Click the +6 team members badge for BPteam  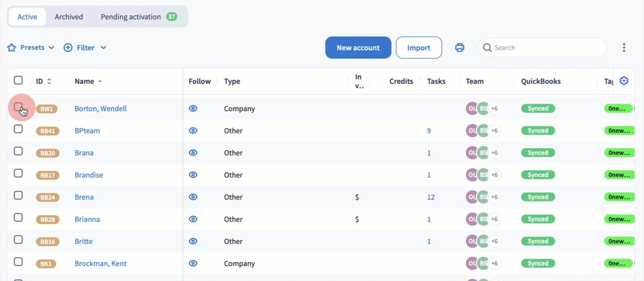pyautogui.click(x=494, y=131)
